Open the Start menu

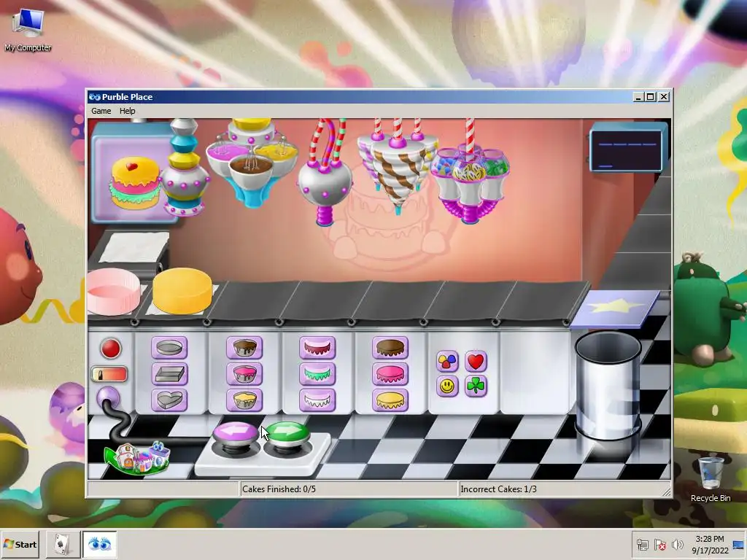point(20,544)
